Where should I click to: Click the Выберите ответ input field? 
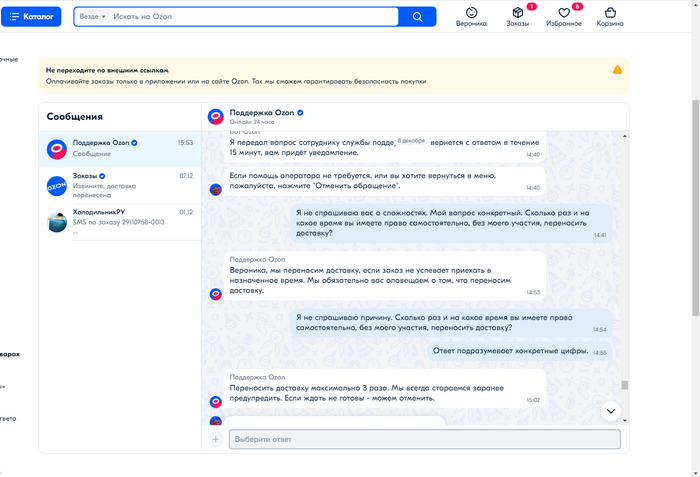[425, 439]
